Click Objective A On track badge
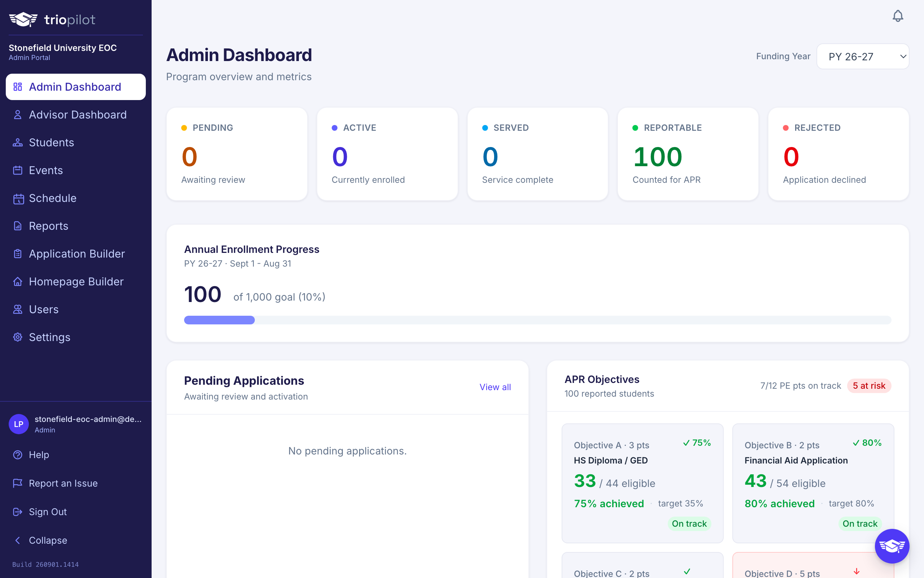 tap(689, 524)
